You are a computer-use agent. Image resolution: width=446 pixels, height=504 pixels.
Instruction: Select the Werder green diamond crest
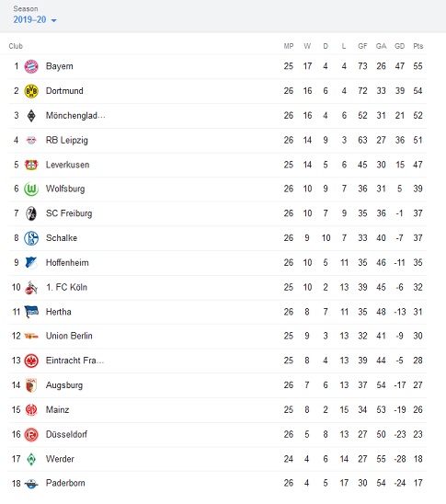tap(31, 459)
